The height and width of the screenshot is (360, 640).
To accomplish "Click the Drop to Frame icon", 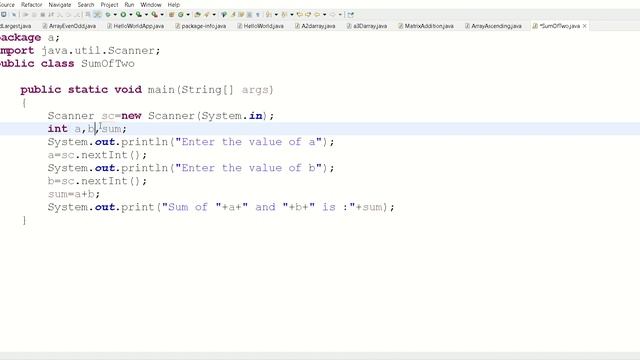I will (88, 15).
